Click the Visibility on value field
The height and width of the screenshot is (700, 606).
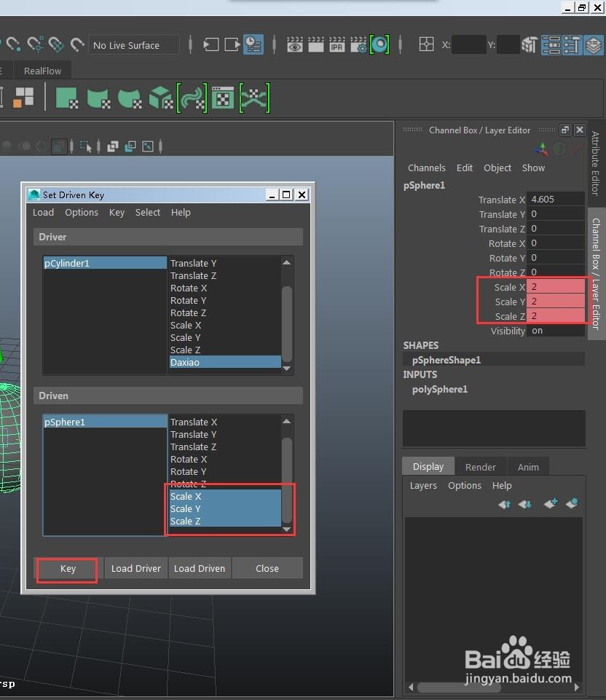click(x=556, y=331)
